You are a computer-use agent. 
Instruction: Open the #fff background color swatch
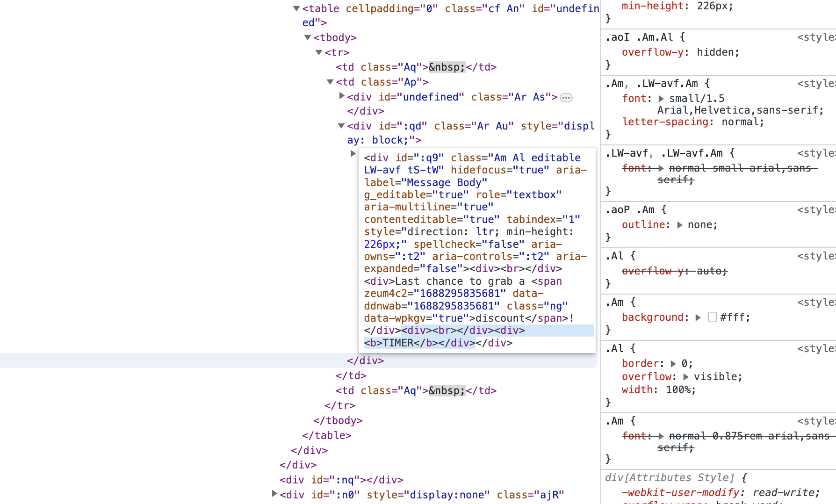(x=713, y=317)
